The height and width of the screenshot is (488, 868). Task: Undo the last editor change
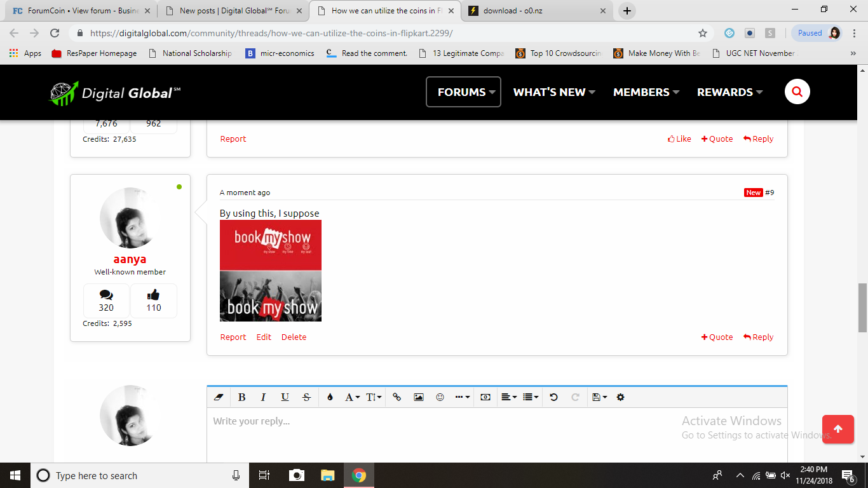click(x=553, y=396)
